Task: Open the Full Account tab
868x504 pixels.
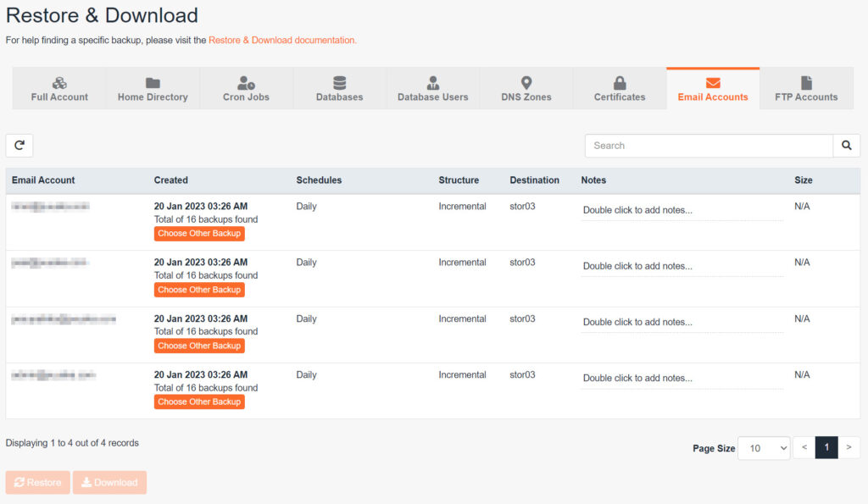Action: [x=59, y=89]
